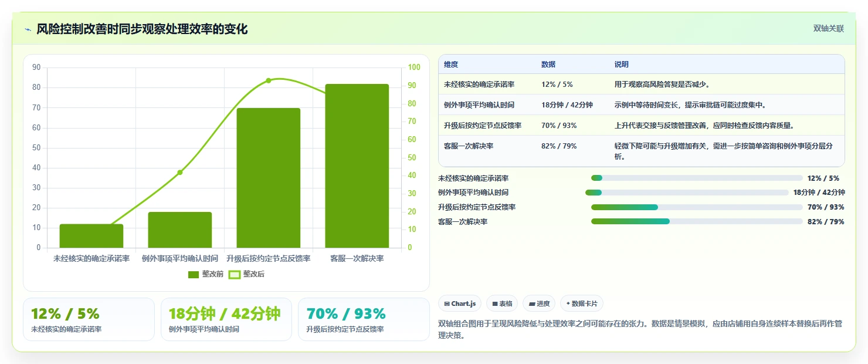This screenshot has height=364, width=868.
Task: Click the 100 tick on the right axis
Action: (414, 68)
